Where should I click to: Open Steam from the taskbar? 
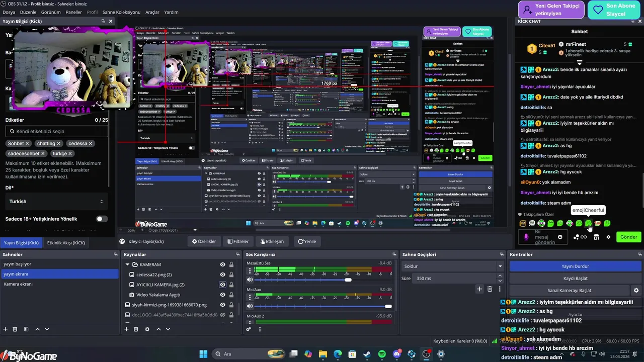coord(367,354)
